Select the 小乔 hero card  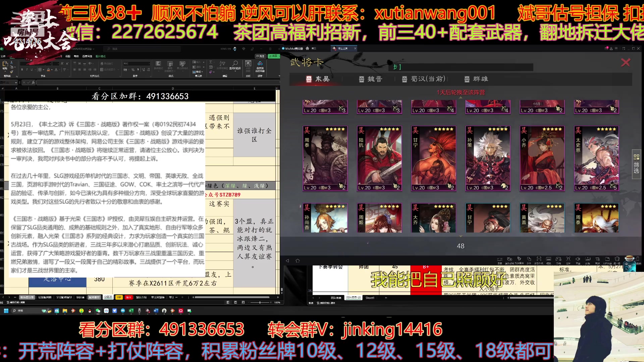[542, 159]
